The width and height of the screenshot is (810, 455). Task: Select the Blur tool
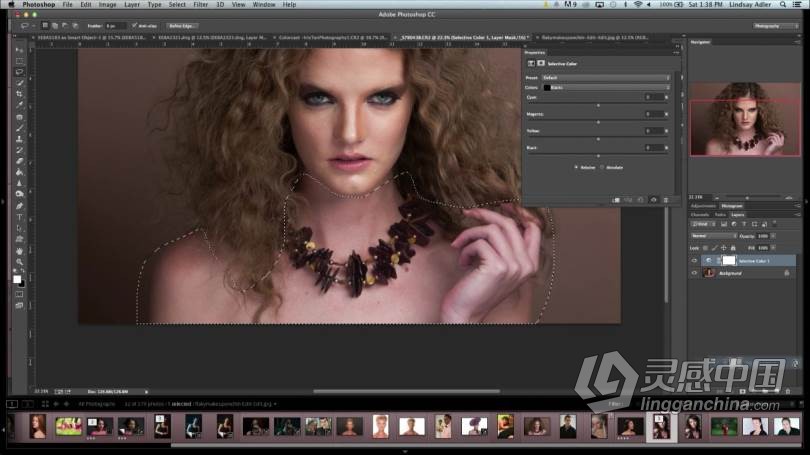(19, 183)
